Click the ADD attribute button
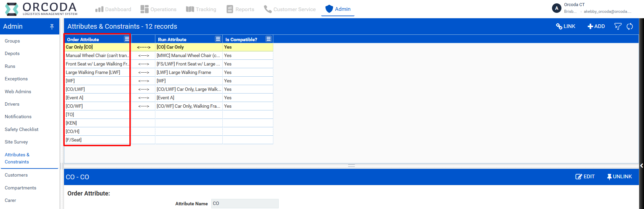644x209 pixels. [x=596, y=26]
